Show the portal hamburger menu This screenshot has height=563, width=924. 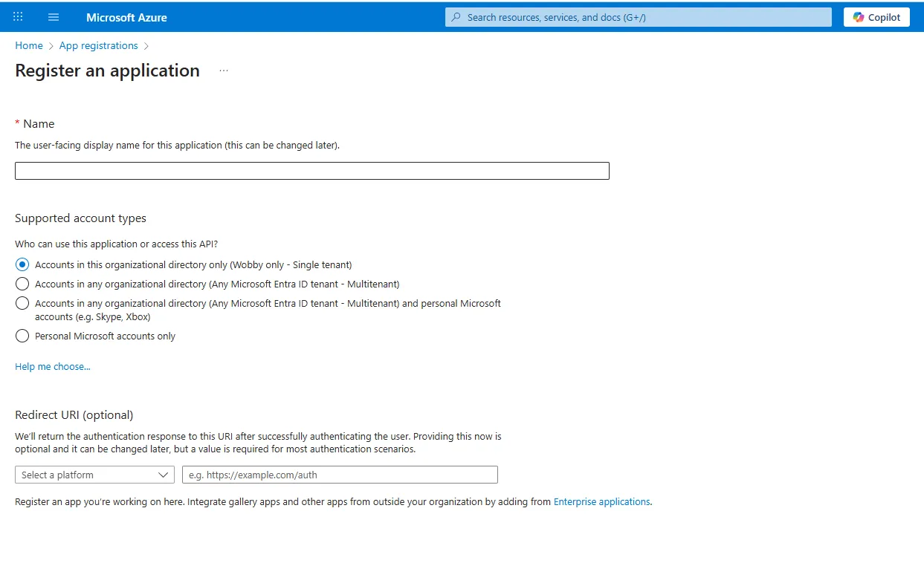[54, 17]
